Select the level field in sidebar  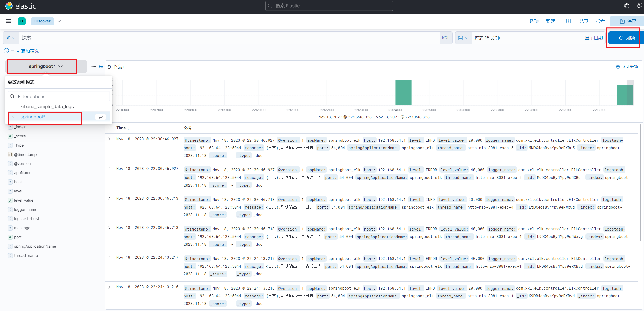coord(18,191)
